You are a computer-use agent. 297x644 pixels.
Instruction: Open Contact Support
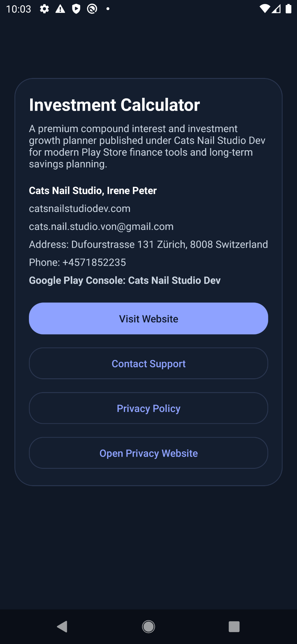tap(148, 364)
